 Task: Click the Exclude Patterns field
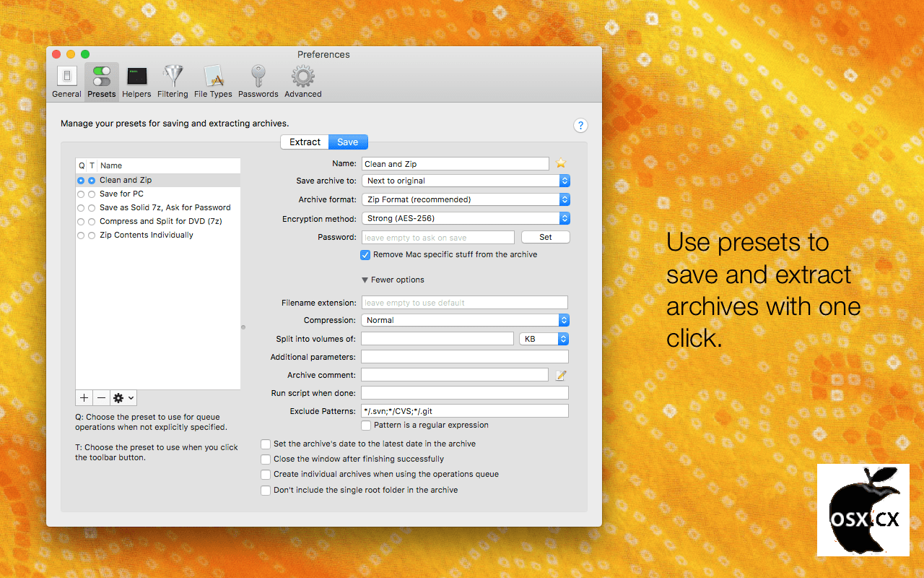tap(465, 411)
